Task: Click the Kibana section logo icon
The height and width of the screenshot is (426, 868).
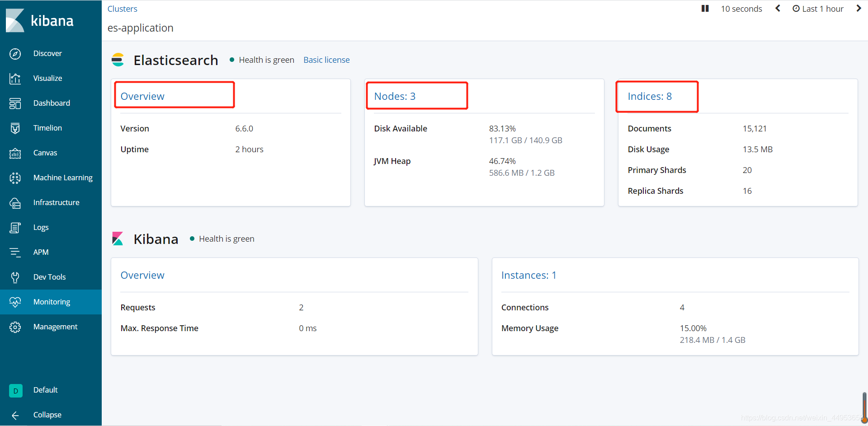Action: click(x=118, y=239)
